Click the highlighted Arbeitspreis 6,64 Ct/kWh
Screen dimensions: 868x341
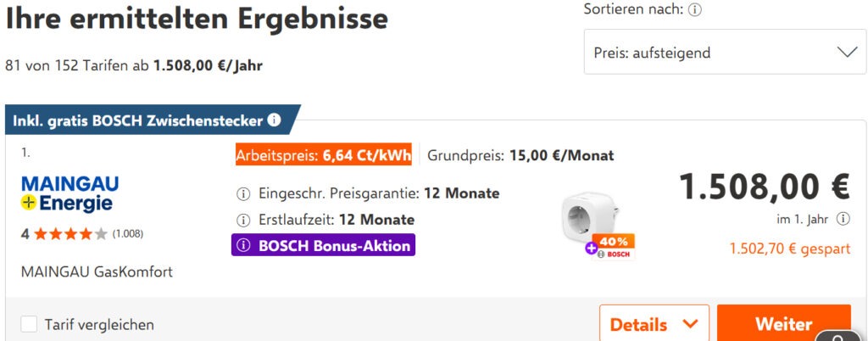tap(323, 155)
